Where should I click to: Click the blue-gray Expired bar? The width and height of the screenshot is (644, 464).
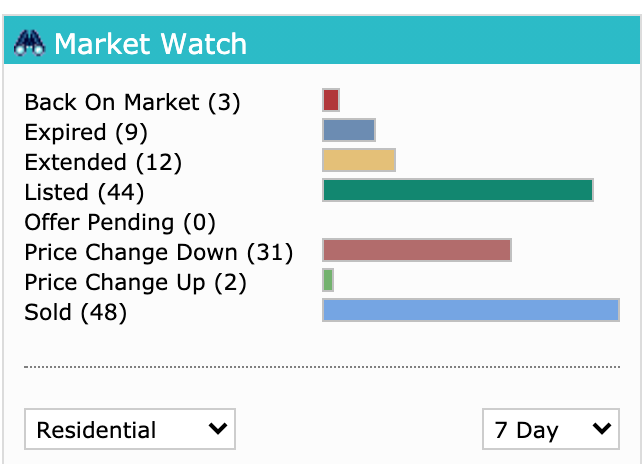click(349, 130)
